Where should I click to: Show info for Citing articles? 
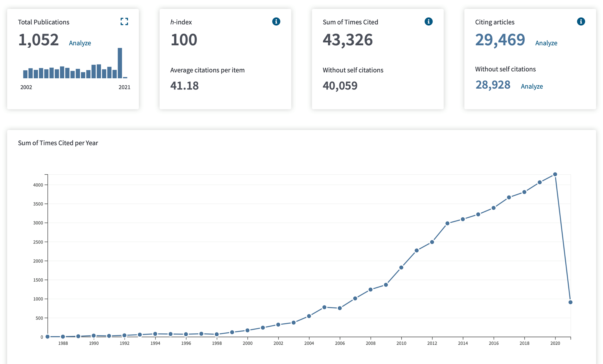tap(581, 21)
